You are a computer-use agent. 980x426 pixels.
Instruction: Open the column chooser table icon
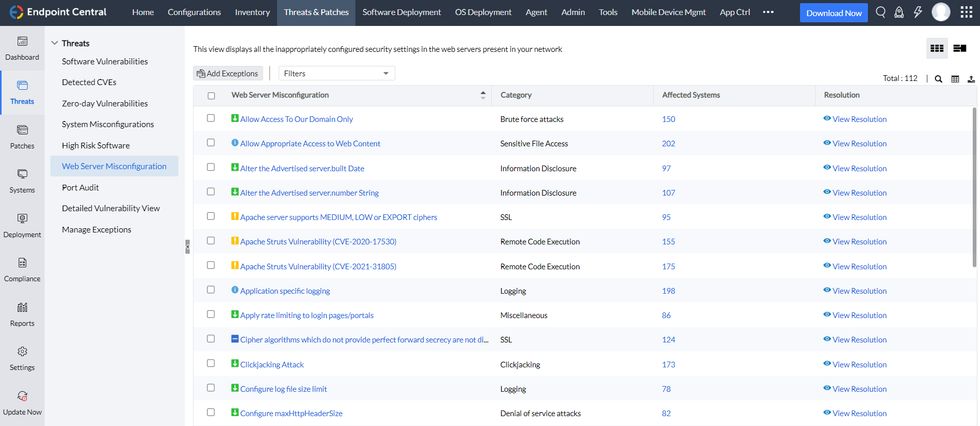[x=955, y=79]
